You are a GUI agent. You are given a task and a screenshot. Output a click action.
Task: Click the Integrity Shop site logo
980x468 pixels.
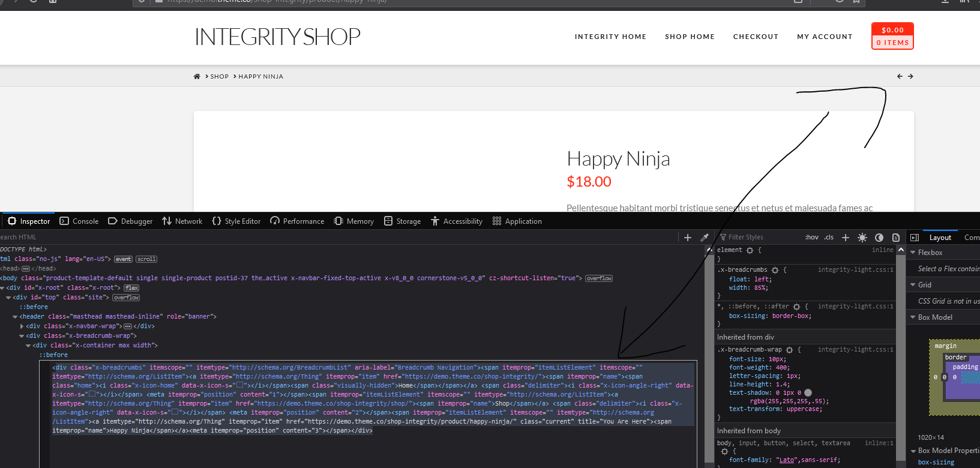click(277, 37)
